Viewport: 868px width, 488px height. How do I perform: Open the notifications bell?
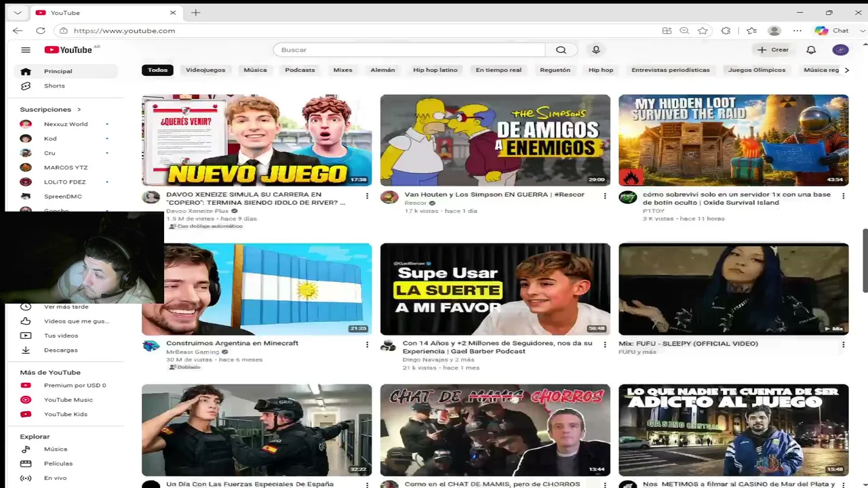click(x=811, y=49)
